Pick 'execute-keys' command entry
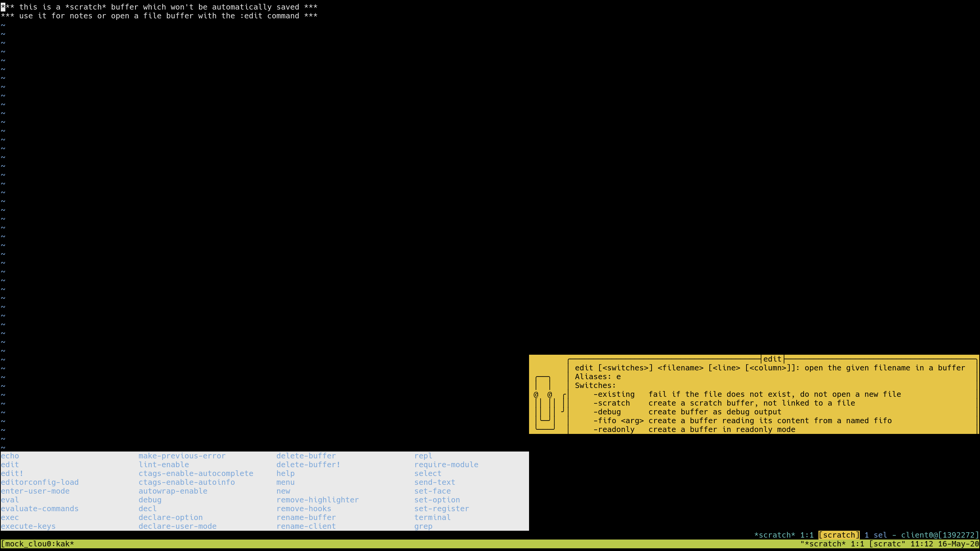The height and width of the screenshot is (551, 980). [x=28, y=526]
